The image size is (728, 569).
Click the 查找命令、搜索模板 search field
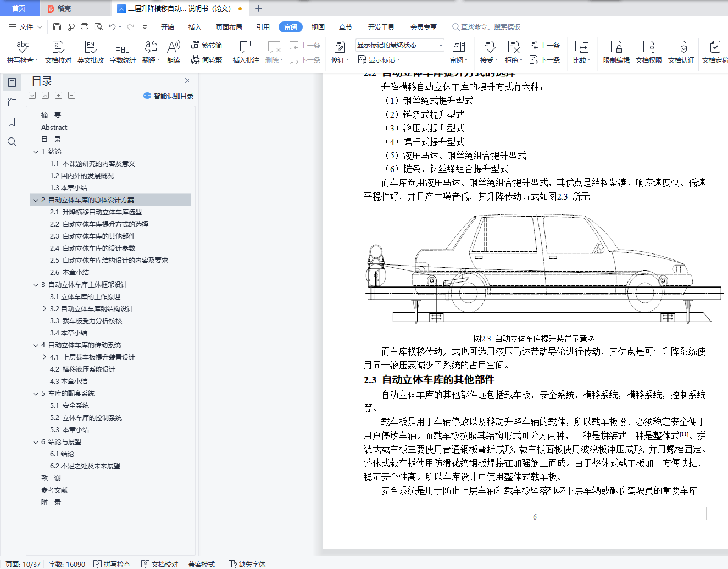pos(487,26)
